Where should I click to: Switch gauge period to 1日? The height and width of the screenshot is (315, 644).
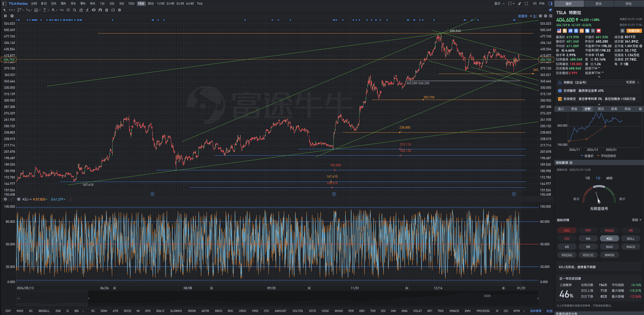pos(587,178)
